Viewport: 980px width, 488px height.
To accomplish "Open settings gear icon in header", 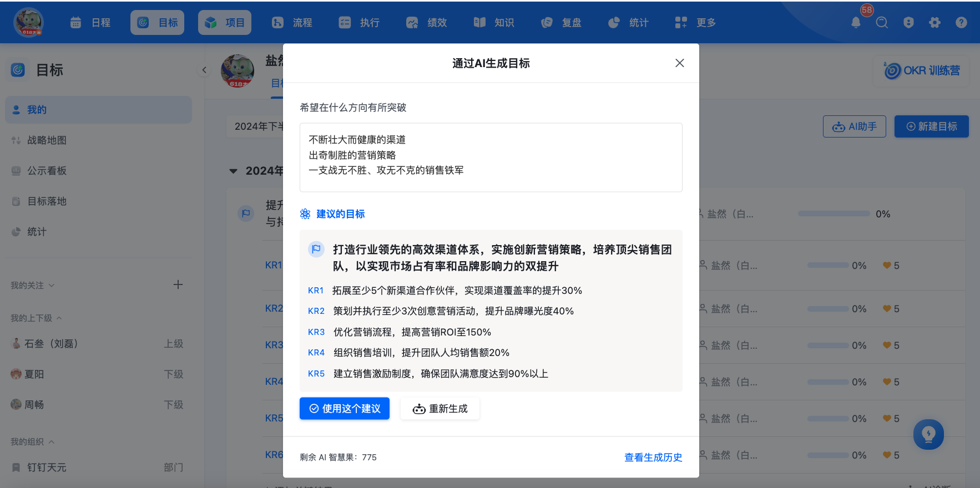I will [x=935, y=23].
